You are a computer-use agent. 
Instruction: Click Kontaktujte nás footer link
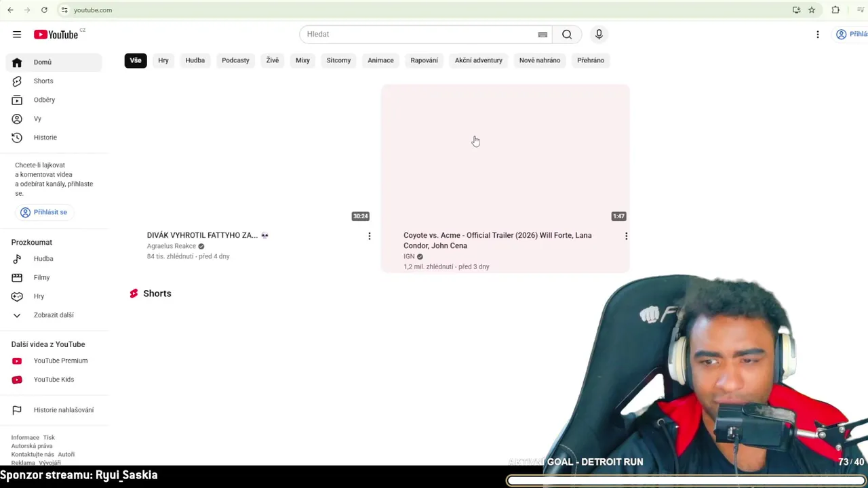33,455
